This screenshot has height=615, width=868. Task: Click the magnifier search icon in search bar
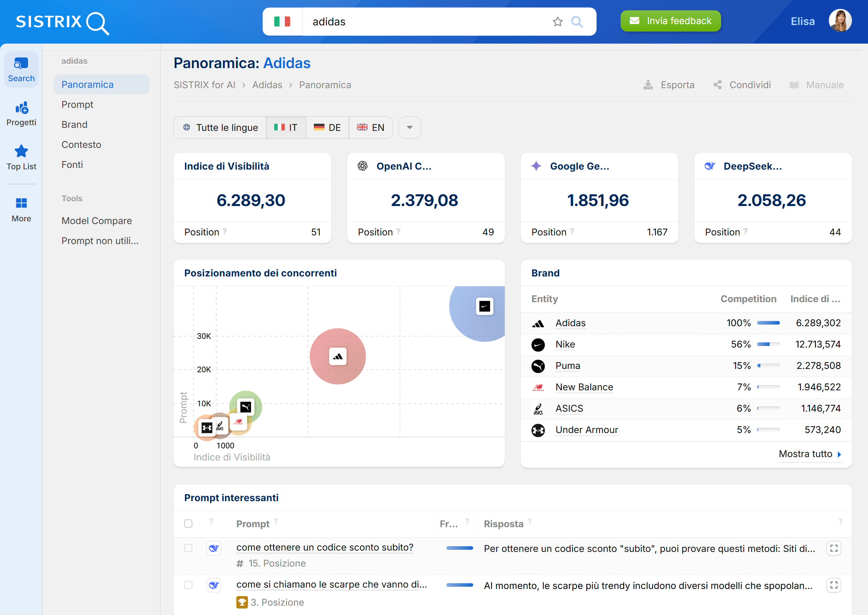pos(577,22)
